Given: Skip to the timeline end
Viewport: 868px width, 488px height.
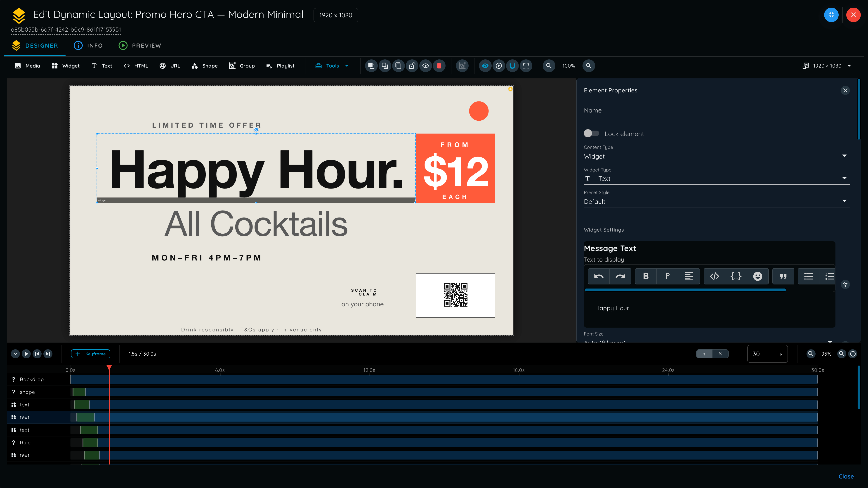Looking at the screenshot, I should tap(48, 354).
